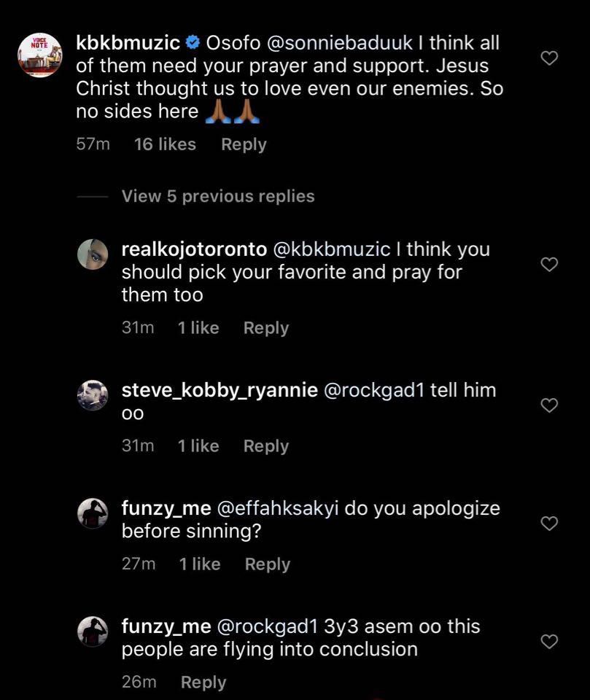Reply to steve_kobby_ryannie's comment
The height and width of the screenshot is (700, 590).
tap(266, 446)
